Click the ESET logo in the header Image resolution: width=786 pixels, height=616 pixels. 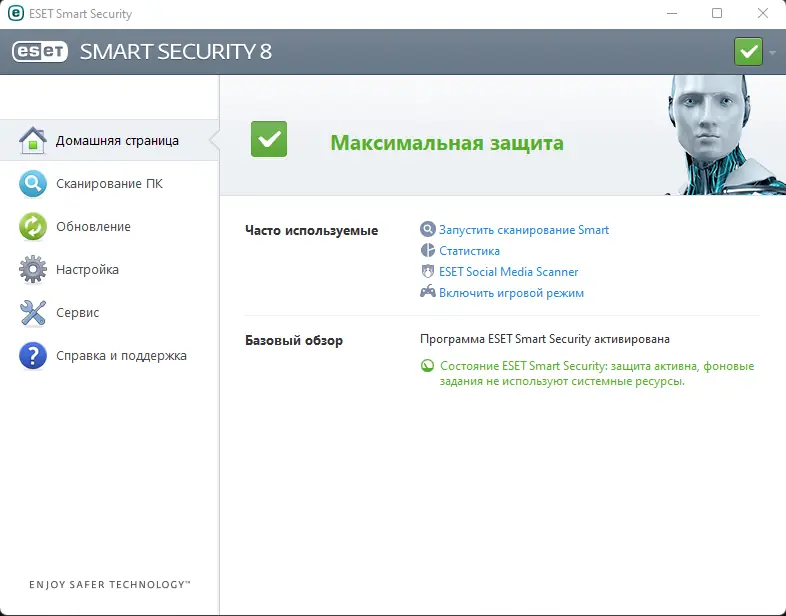(40, 52)
